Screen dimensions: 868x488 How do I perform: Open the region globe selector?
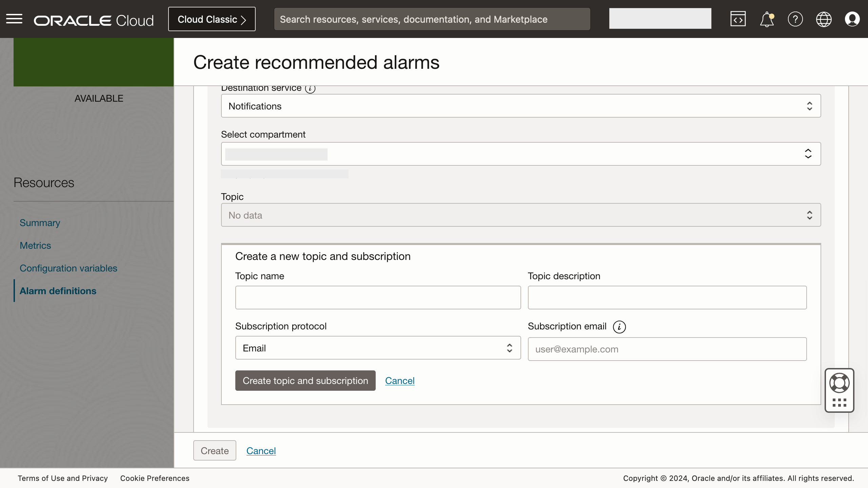point(824,19)
